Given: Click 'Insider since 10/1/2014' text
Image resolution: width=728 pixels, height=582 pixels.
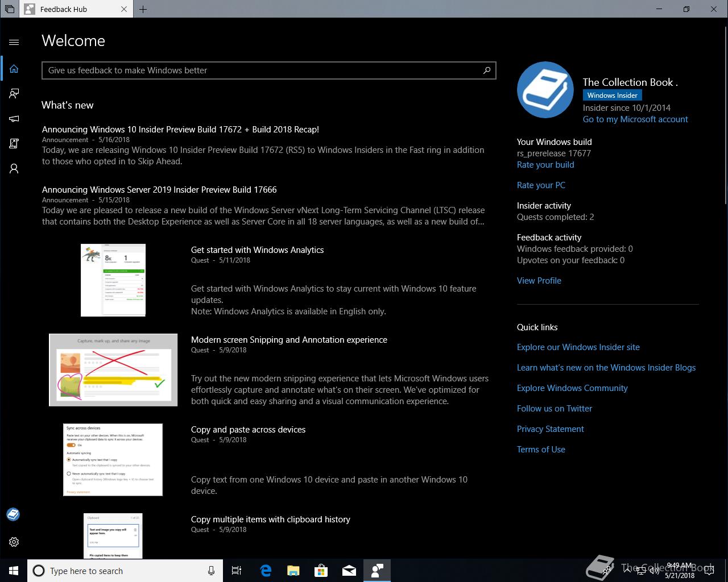Looking at the screenshot, I should click(626, 108).
